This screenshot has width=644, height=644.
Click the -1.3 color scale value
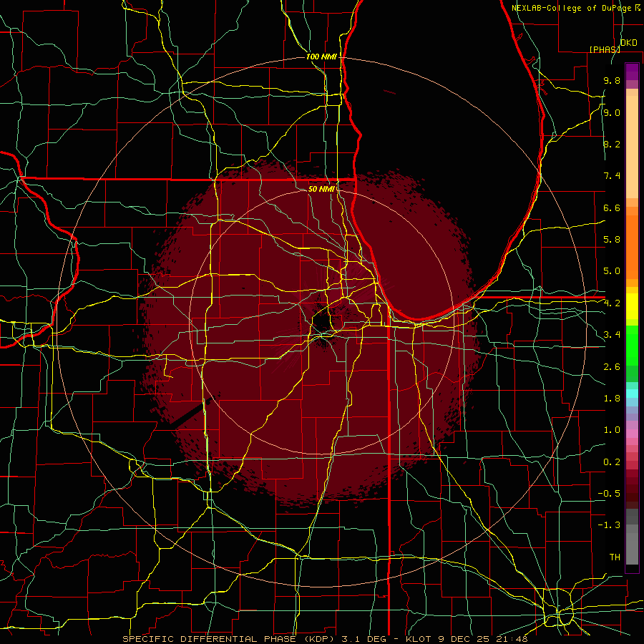click(609, 525)
